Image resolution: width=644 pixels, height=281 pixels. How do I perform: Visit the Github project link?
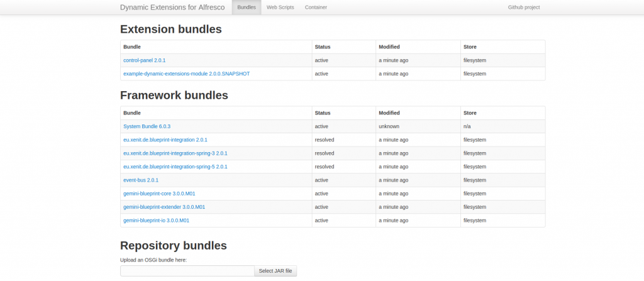524,8
